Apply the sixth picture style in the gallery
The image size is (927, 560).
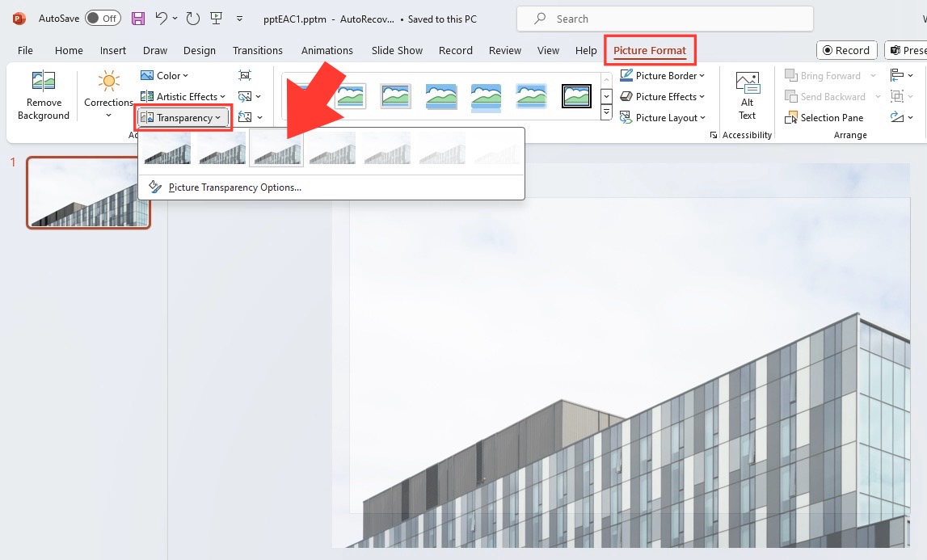pyautogui.click(x=531, y=96)
